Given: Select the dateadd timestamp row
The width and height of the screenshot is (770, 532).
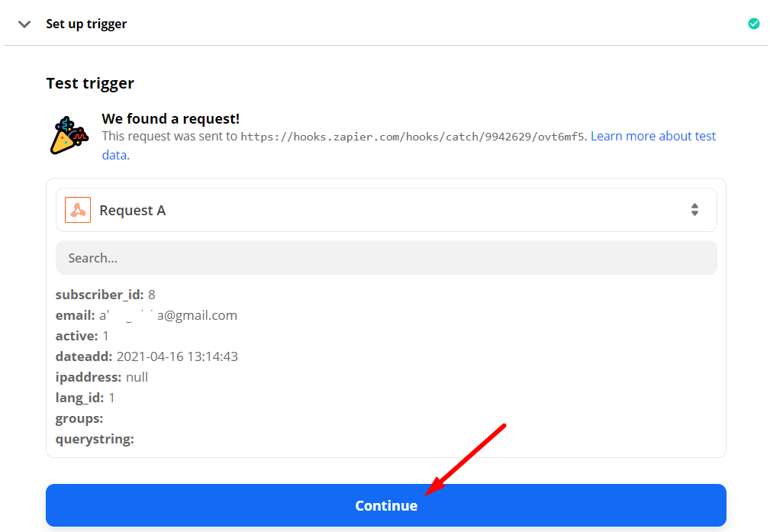Looking at the screenshot, I should [147, 356].
